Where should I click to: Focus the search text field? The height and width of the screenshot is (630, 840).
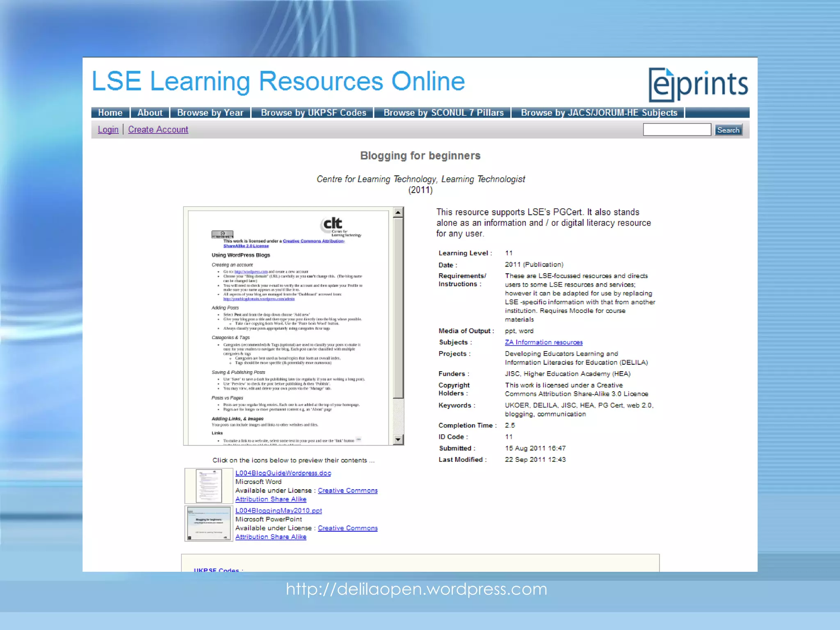tap(677, 130)
